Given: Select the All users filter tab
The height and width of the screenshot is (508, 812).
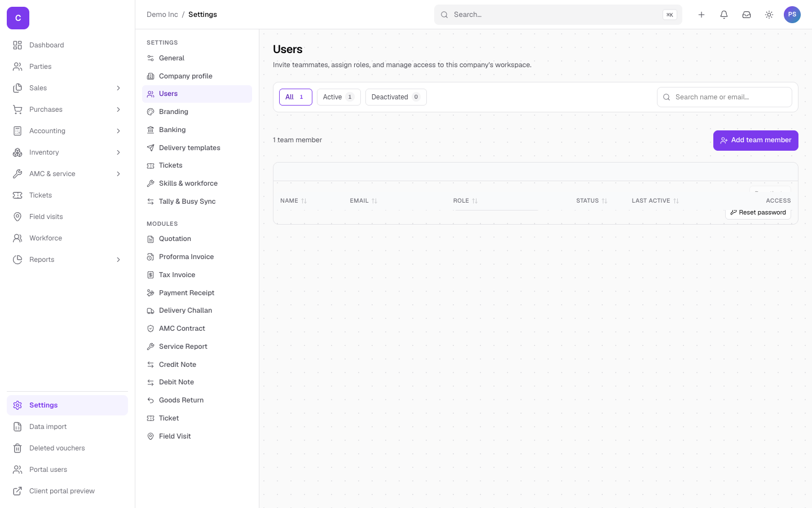Looking at the screenshot, I should point(295,97).
